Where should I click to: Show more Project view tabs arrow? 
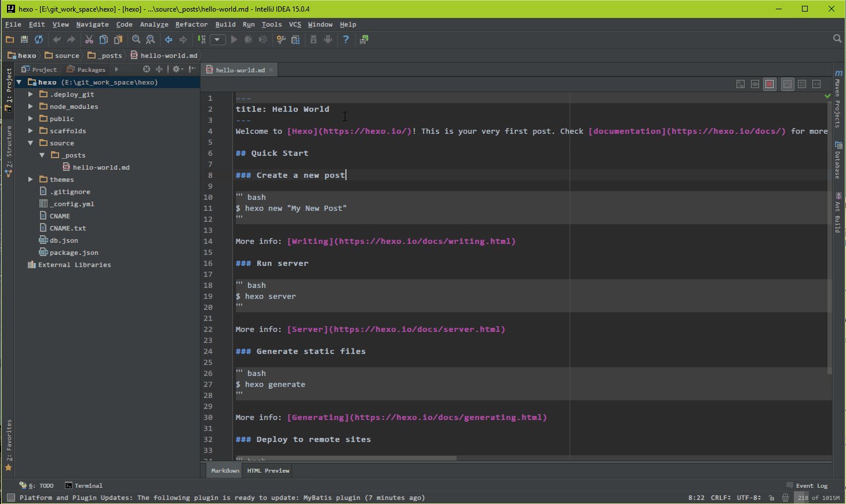(x=116, y=70)
